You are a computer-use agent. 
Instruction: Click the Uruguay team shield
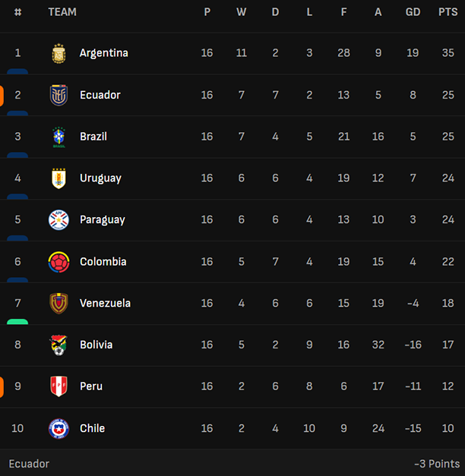59,178
